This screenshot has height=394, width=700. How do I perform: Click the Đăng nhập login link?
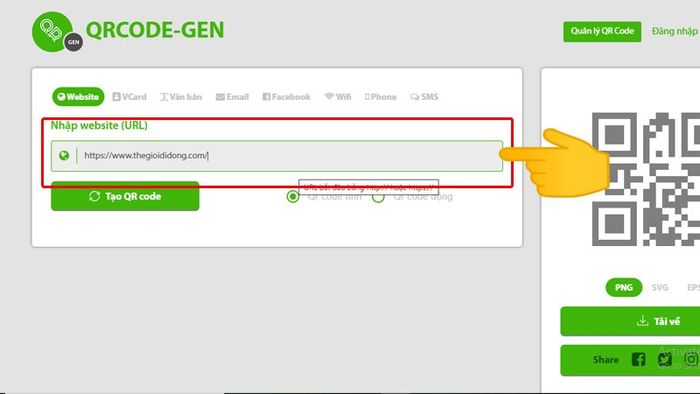coord(674,31)
